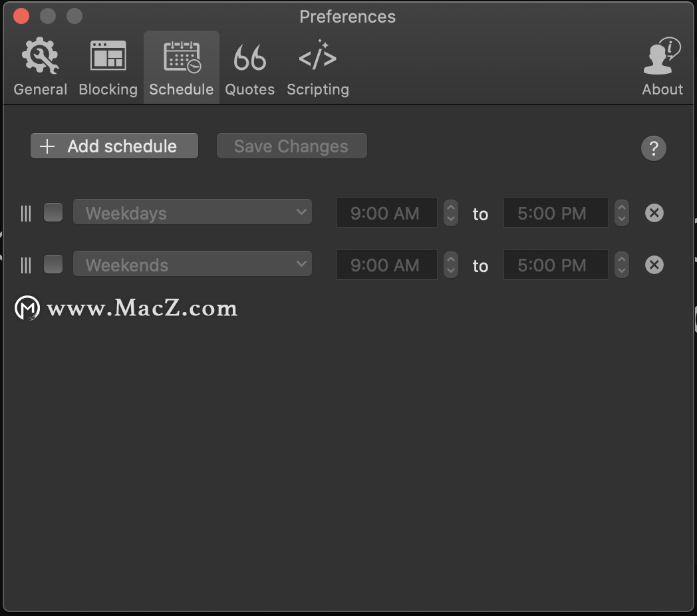The image size is (697, 616).
Task: Open the Scripting preferences pane
Action: pos(318,68)
